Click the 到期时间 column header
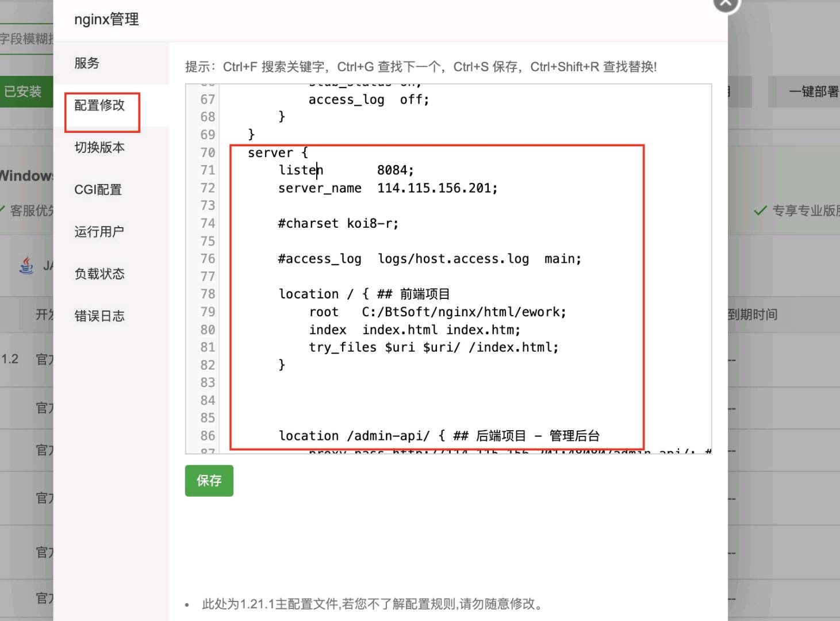The image size is (840, 621). (752, 315)
